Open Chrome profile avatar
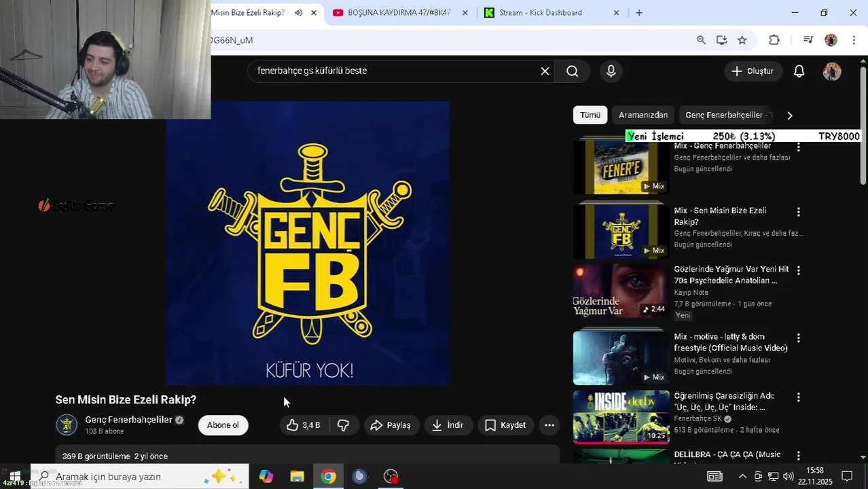The height and width of the screenshot is (489, 868). (831, 40)
